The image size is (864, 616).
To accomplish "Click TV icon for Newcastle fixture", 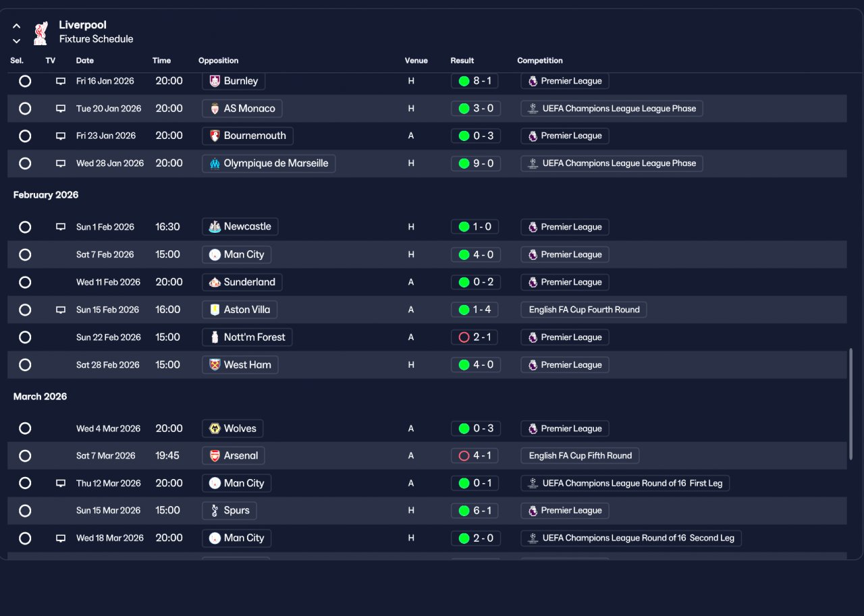I will (x=61, y=227).
